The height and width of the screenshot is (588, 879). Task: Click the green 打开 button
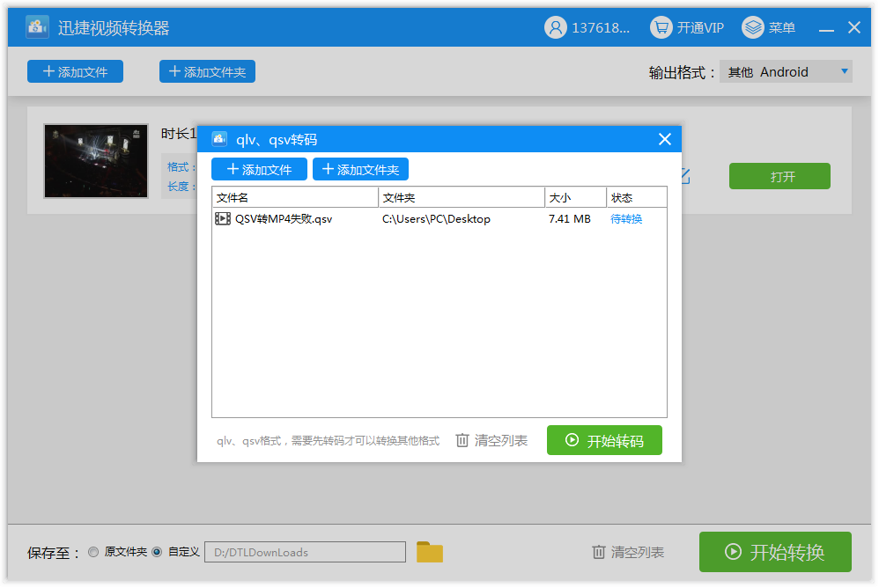point(779,176)
